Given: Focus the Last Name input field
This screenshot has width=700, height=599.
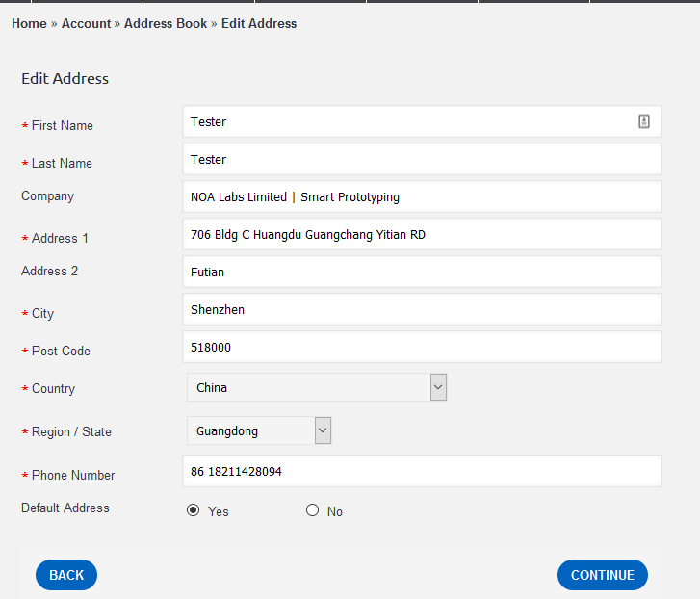Looking at the screenshot, I should 422,159.
